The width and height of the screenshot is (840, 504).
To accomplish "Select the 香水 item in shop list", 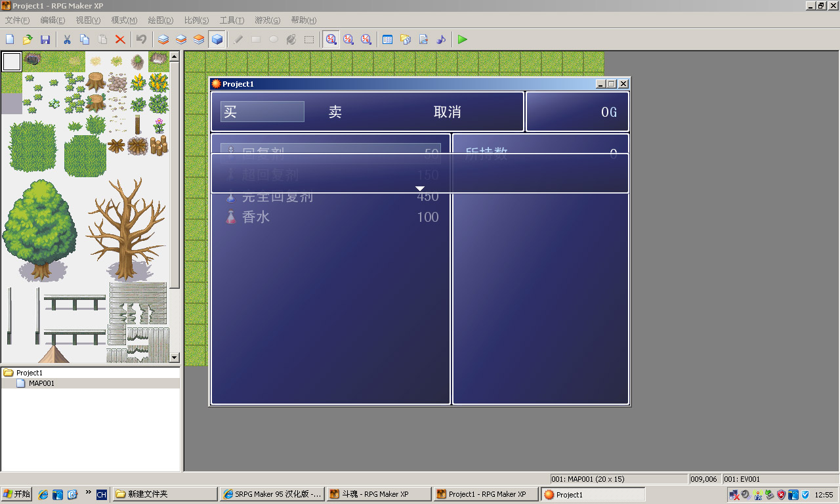I will [331, 217].
